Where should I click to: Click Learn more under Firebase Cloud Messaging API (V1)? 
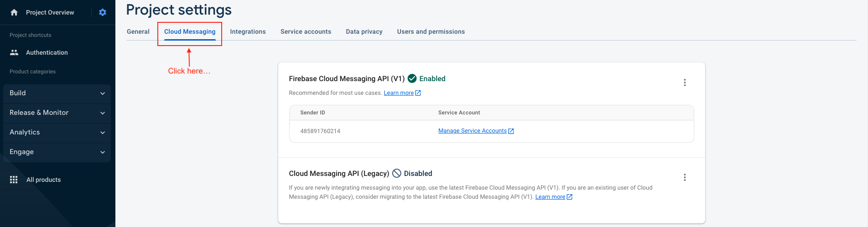tap(399, 93)
